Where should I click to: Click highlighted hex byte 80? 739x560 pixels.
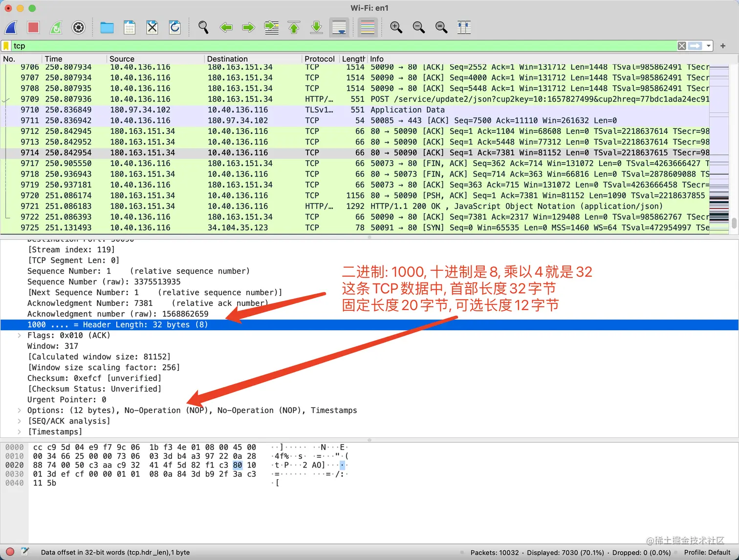pyautogui.click(x=238, y=465)
